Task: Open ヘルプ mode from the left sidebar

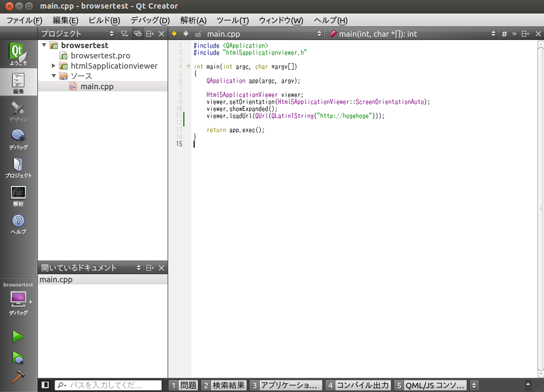Action: pyautogui.click(x=18, y=222)
